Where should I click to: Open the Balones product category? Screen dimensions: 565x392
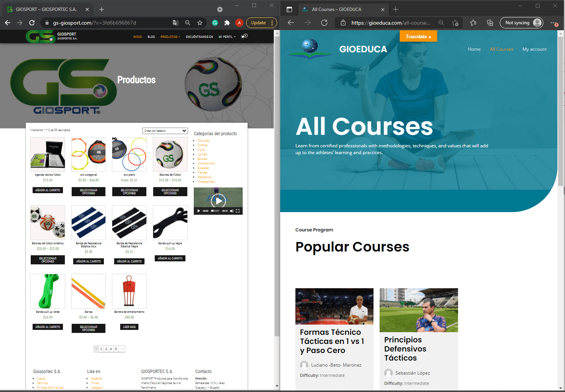(202, 159)
